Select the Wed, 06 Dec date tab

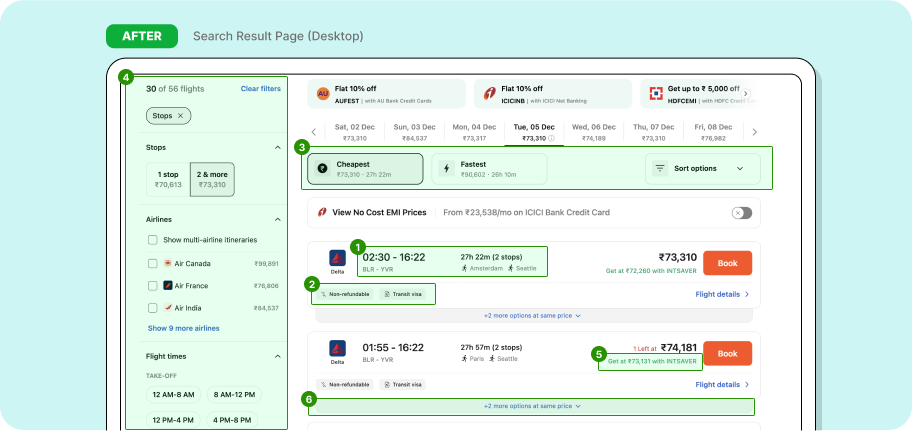tap(594, 132)
